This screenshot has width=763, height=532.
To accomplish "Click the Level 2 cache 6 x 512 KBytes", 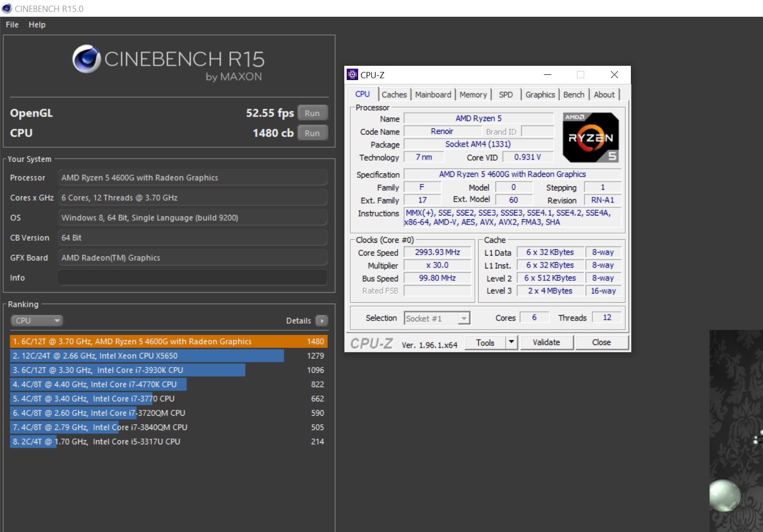I will [550, 278].
